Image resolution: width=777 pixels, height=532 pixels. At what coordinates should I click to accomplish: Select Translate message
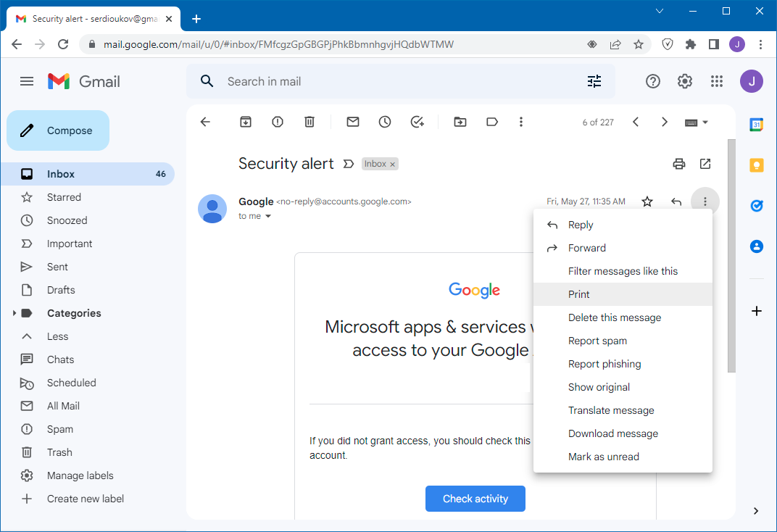(623, 411)
